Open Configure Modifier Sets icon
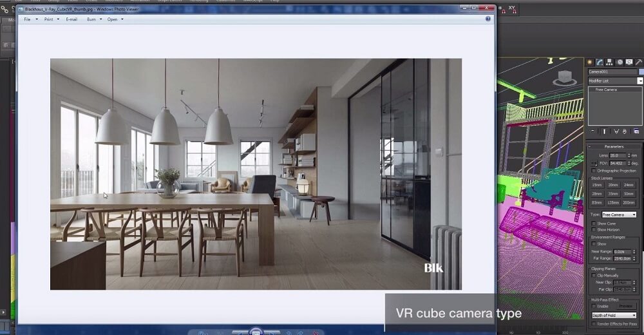The height and width of the screenshot is (335, 644). coord(636,131)
